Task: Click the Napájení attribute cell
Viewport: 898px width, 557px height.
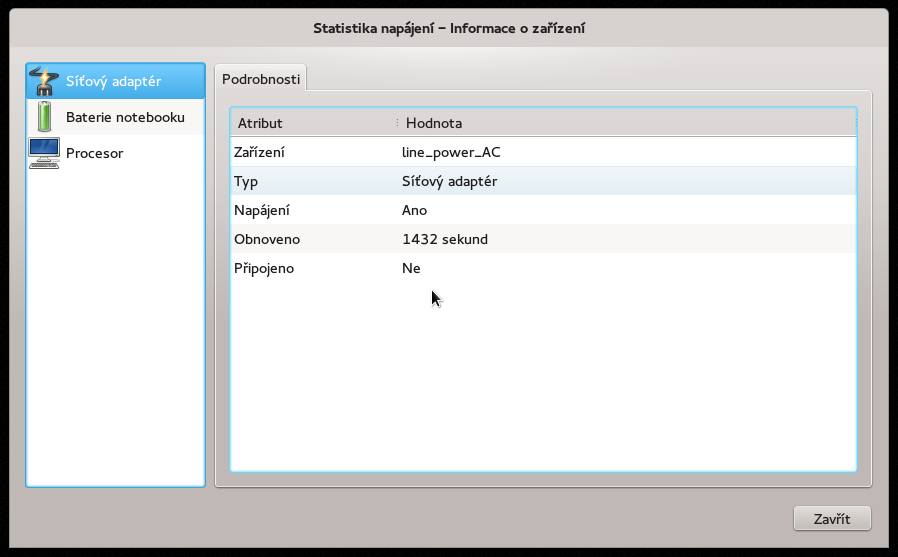Action: coord(314,210)
